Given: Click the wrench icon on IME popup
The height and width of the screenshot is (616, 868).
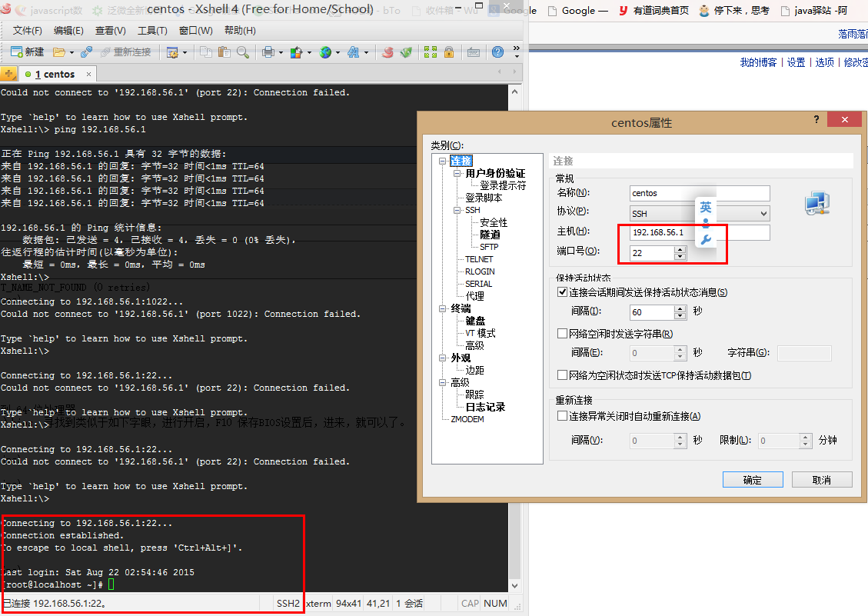Looking at the screenshot, I should pos(706,240).
